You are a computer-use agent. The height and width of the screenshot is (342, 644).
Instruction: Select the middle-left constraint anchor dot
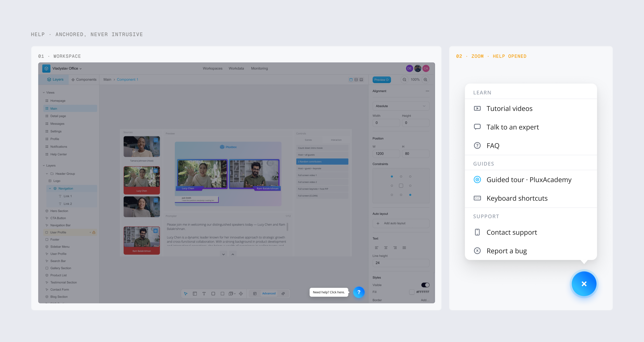click(392, 186)
